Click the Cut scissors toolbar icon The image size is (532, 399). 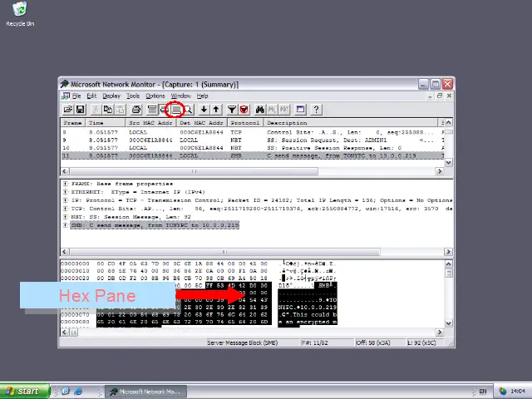tap(96, 109)
